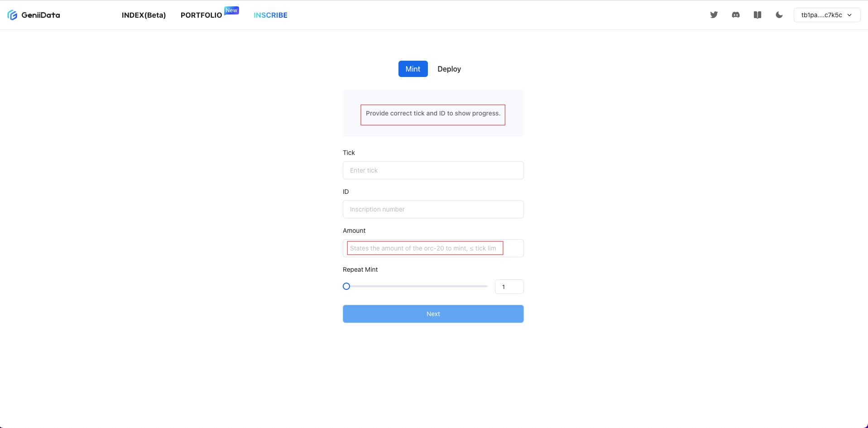Switch to the Deploy tab
The image size is (868, 428).
449,69
